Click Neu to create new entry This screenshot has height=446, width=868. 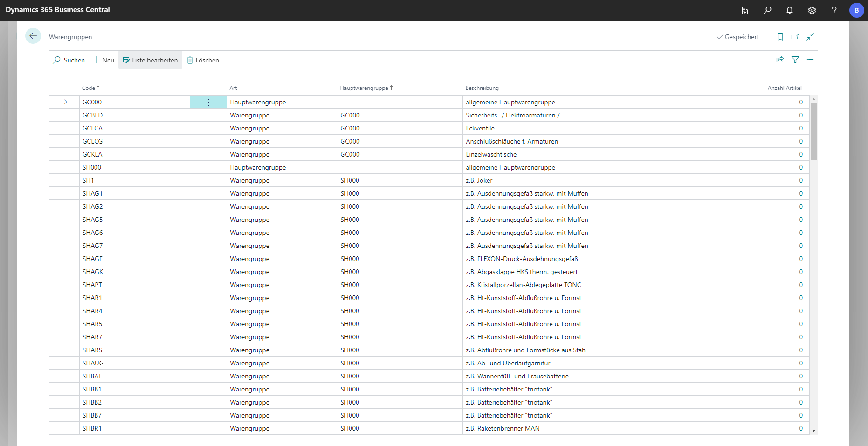pos(103,60)
